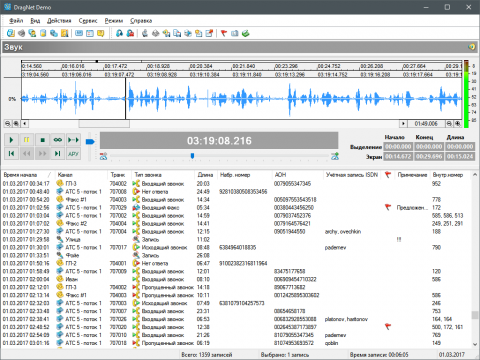Click the playback position slider thumb
The image size is (480, 360).
click(192, 156)
